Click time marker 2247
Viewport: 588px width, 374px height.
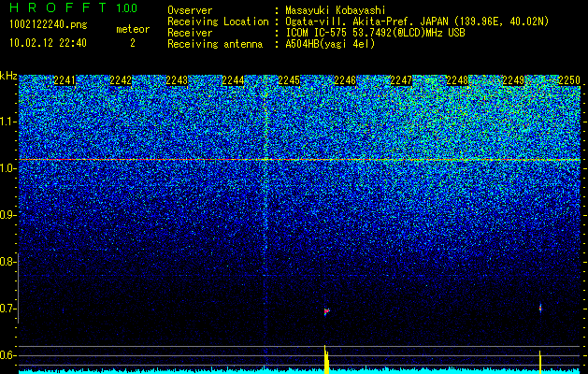pyautogui.click(x=401, y=80)
